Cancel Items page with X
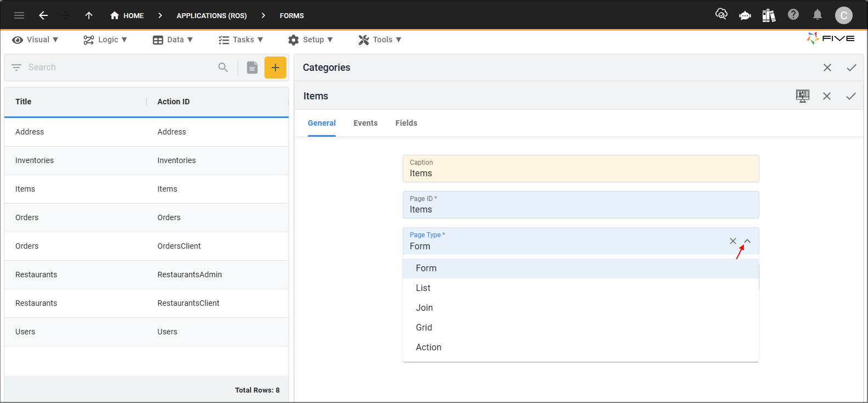The image size is (868, 403). click(827, 96)
